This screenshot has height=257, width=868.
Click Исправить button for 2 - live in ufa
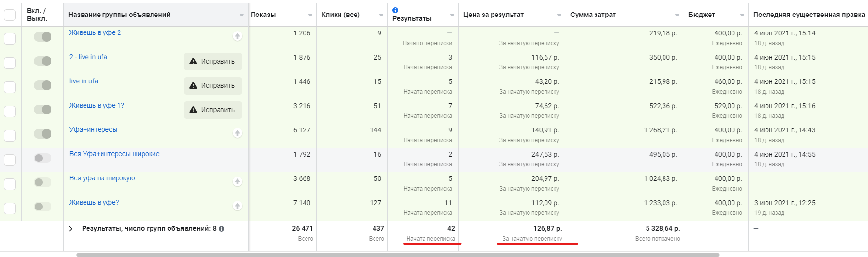click(x=213, y=62)
